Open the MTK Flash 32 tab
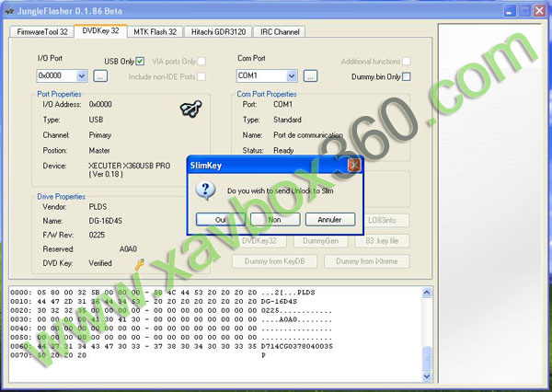The height and width of the screenshot is (392, 552). click(x=155, y=31)
